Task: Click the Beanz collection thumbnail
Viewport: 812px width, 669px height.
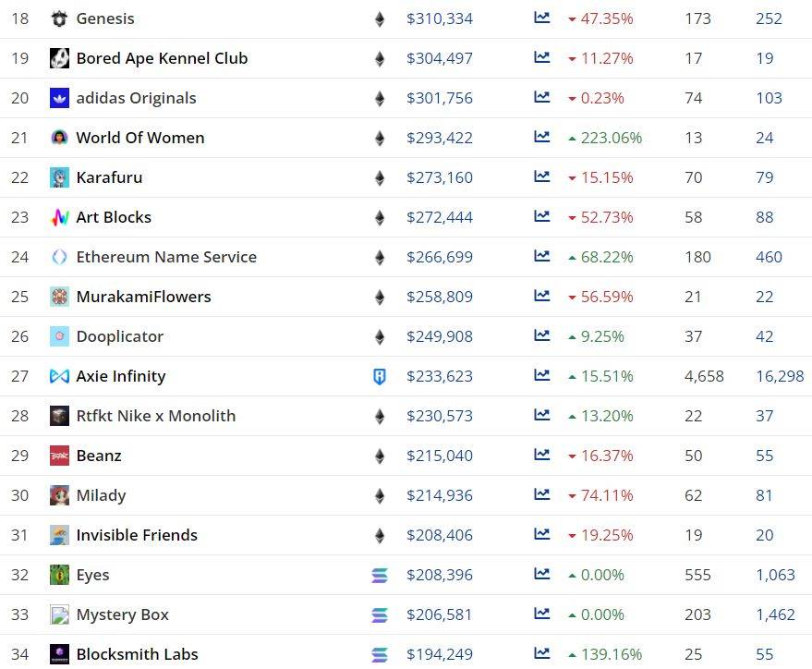Action: click(x=59, y=456)
